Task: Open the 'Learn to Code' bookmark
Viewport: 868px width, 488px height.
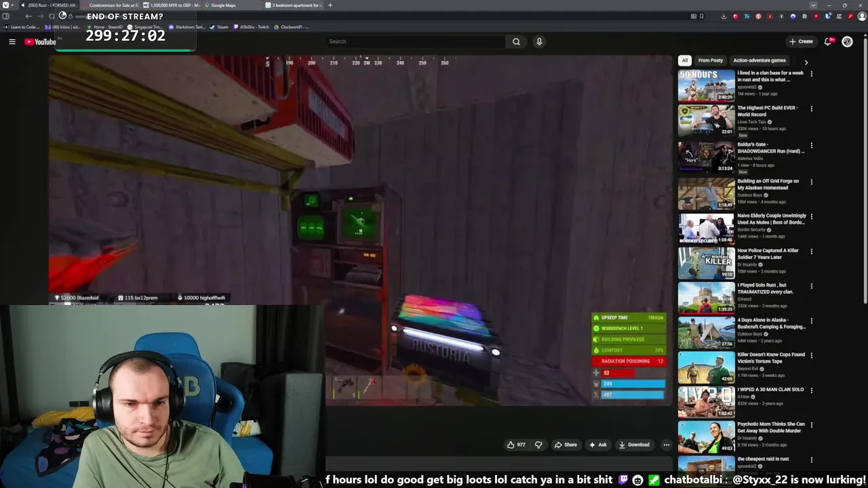Action: (21, 27)
